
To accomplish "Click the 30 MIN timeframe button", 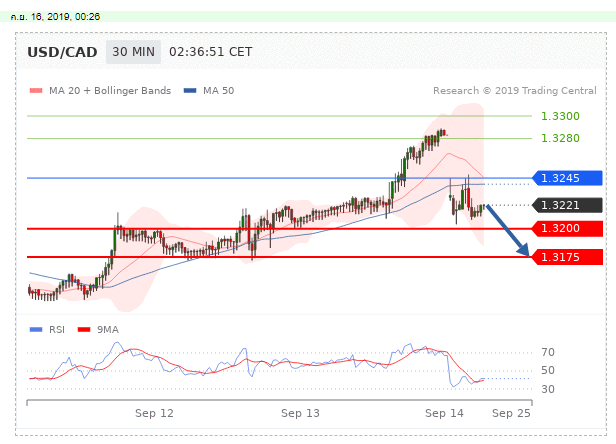I will click(x=133, y=52).
